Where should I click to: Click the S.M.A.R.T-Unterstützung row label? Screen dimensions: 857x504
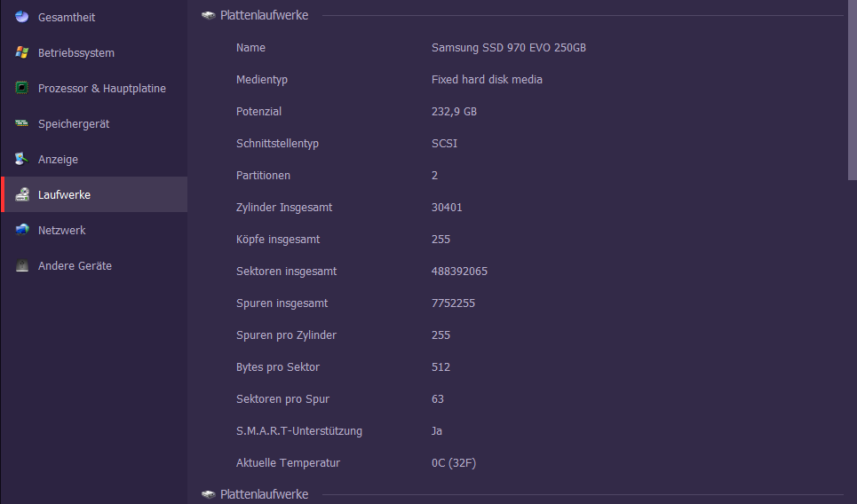click(299, 431)
